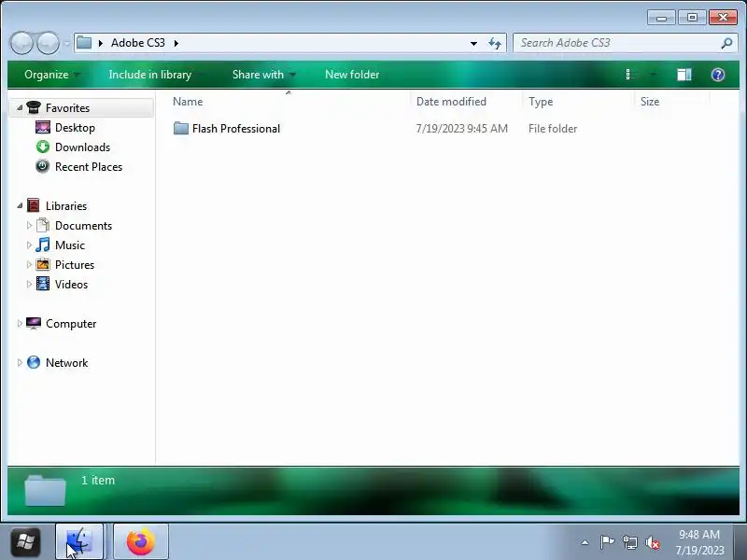
Task: Collapse the Libraries tree section
Action: pyautogui.click(x=20, y=205)
